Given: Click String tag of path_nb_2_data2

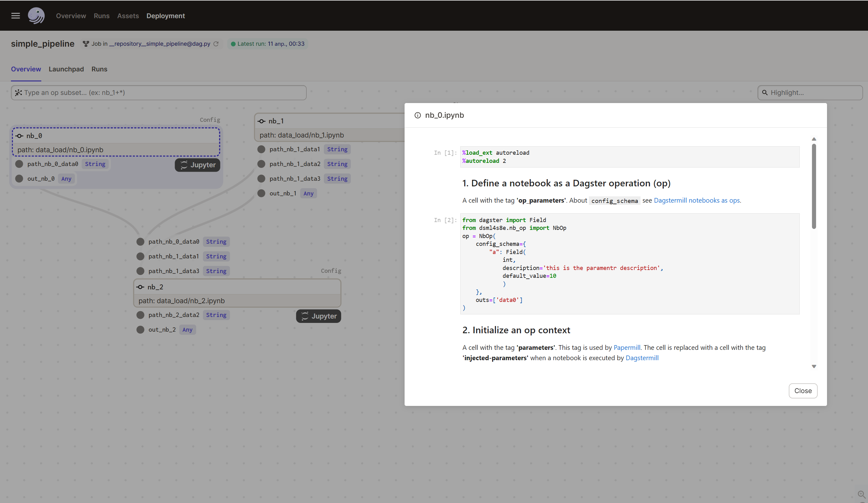Looking at the screenshot, I should 216,315.
